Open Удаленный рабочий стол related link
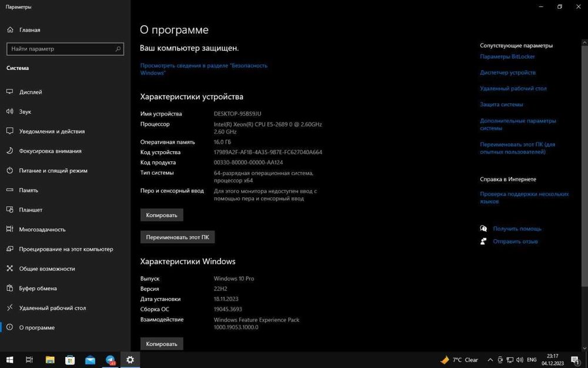The height and width of the screenshot is (368, 588). (x=513, y=89)
